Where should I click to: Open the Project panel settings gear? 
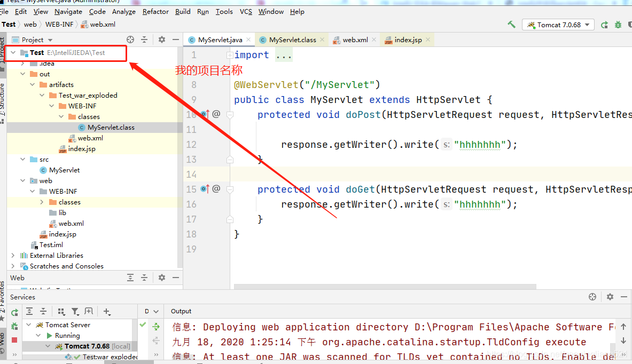[162, 39]
